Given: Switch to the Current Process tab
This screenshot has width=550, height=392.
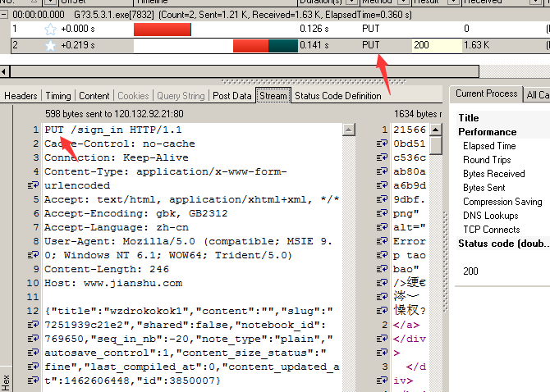Looking at the screenshot, I should point(487,94).
